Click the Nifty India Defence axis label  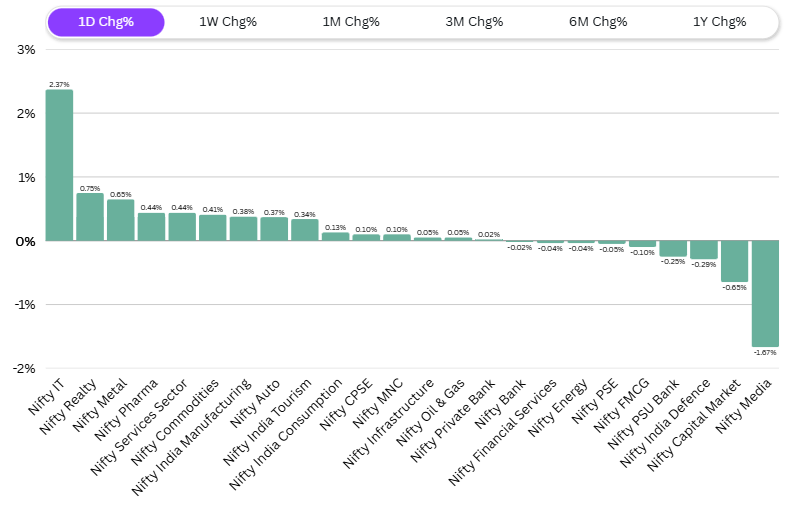click(x=665, y=423)
